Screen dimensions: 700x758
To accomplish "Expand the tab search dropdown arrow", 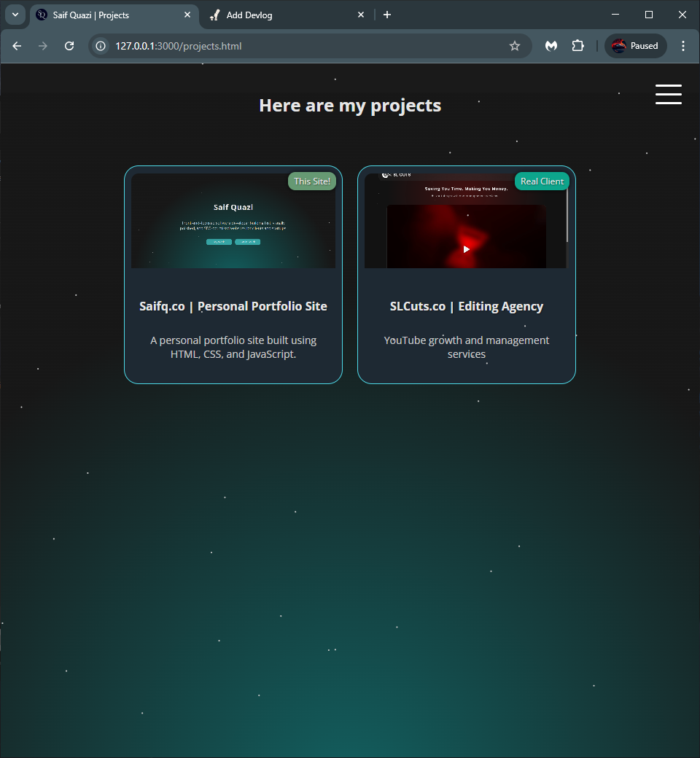I will click(15, 15).
